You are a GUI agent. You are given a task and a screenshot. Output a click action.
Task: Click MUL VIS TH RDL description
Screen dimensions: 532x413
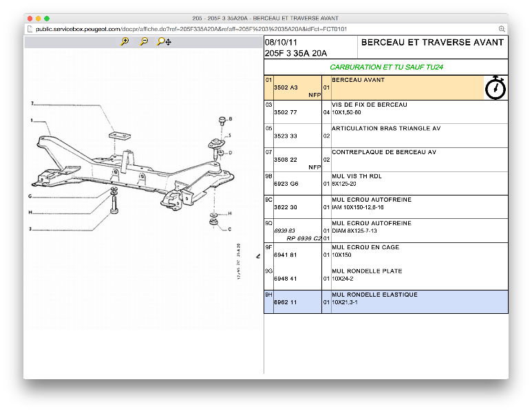click(x=357, y=176)
